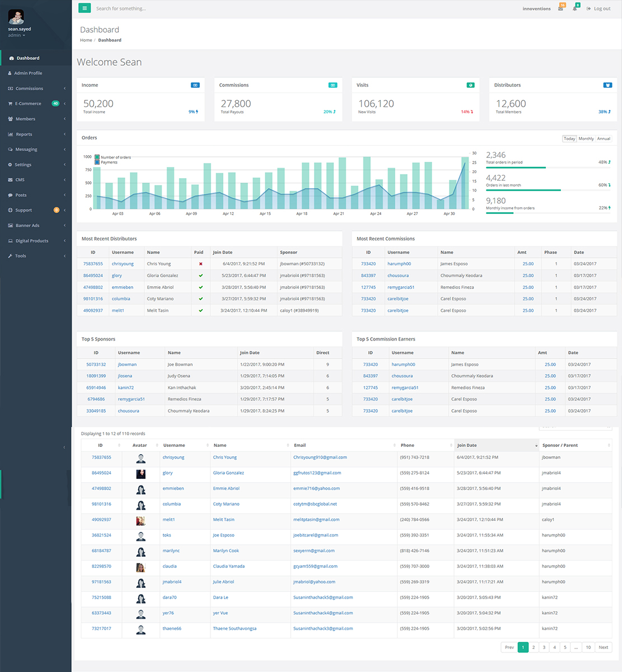This screenshot has height=672, width=622.
Task: Click the Search for something field
Action: pyautogui.click(x=168, y=8)
